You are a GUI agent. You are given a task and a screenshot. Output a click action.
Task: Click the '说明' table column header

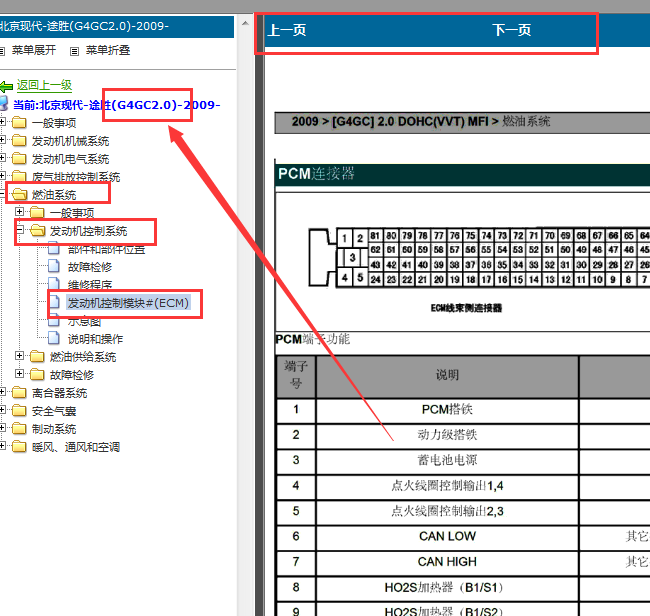click(447, 375)
